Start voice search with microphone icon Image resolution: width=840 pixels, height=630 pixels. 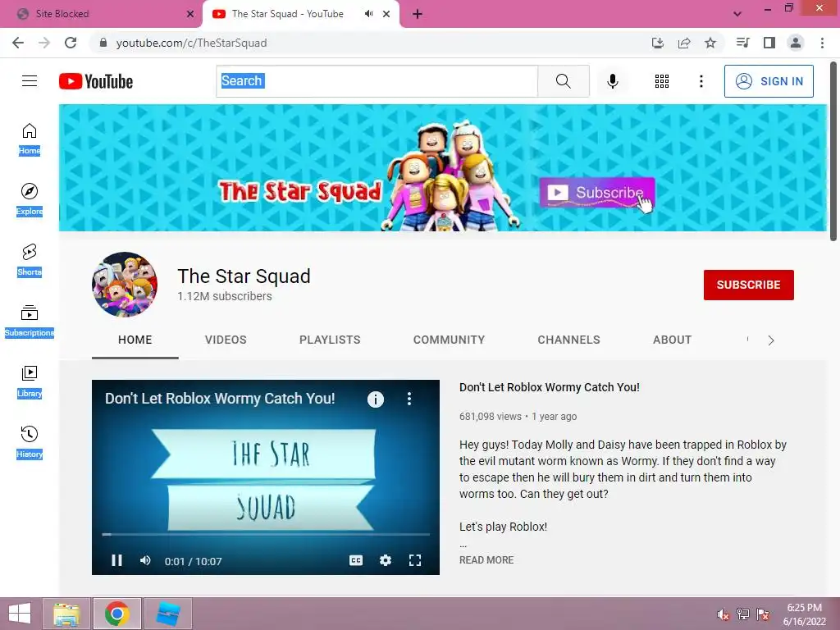(612, 81)
